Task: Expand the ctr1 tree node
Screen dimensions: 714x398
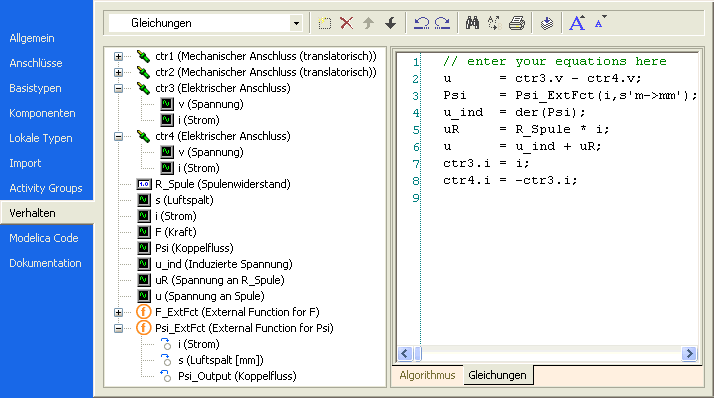Action: click(118, 56)
